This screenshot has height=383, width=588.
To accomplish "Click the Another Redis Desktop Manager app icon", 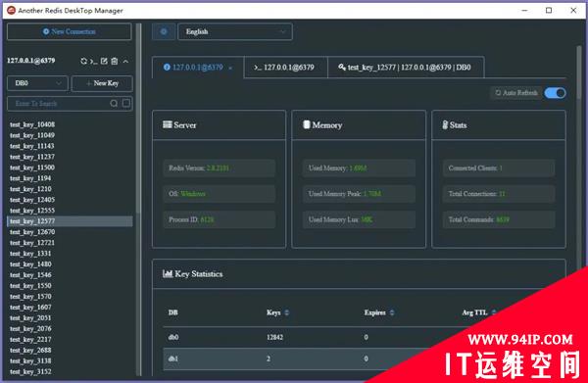I will (11, 10).
